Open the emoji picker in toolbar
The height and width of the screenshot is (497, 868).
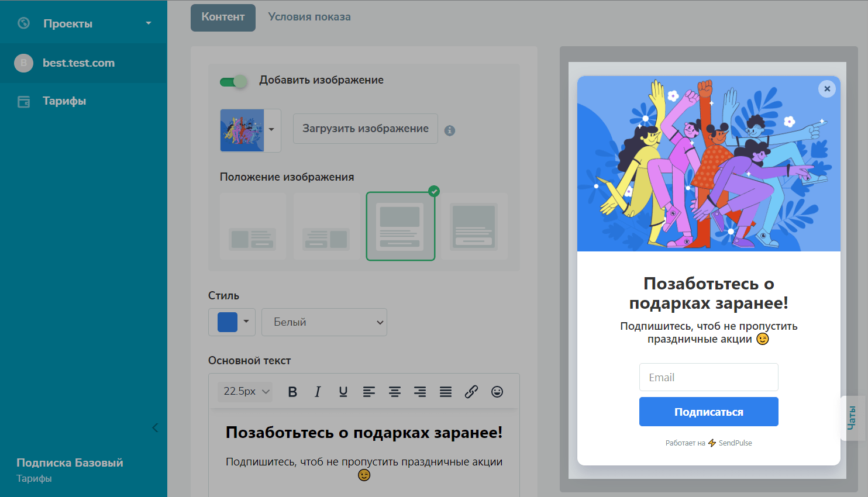[x=497, y=392]
